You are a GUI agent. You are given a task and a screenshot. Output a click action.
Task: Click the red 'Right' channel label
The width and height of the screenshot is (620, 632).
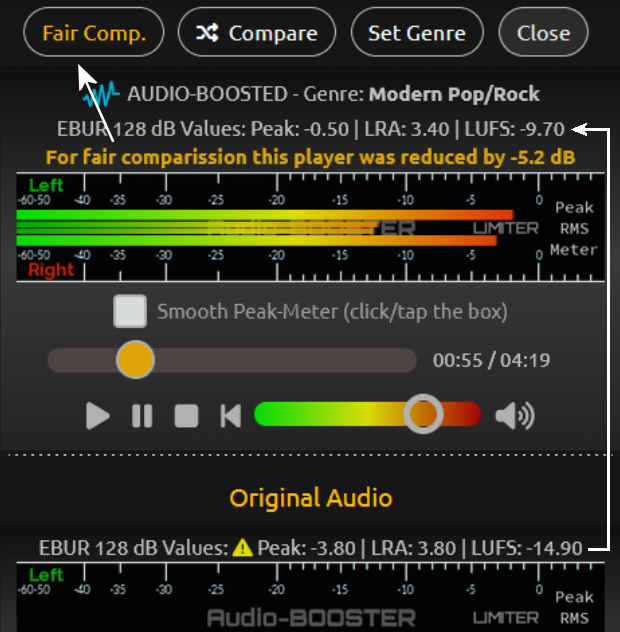51,270
